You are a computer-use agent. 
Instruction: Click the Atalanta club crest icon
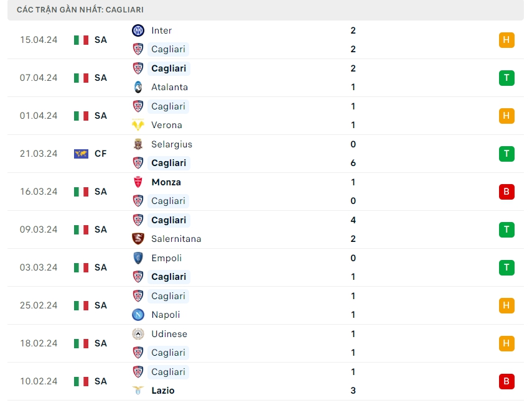pyautogui.click(x=138, y=87)
